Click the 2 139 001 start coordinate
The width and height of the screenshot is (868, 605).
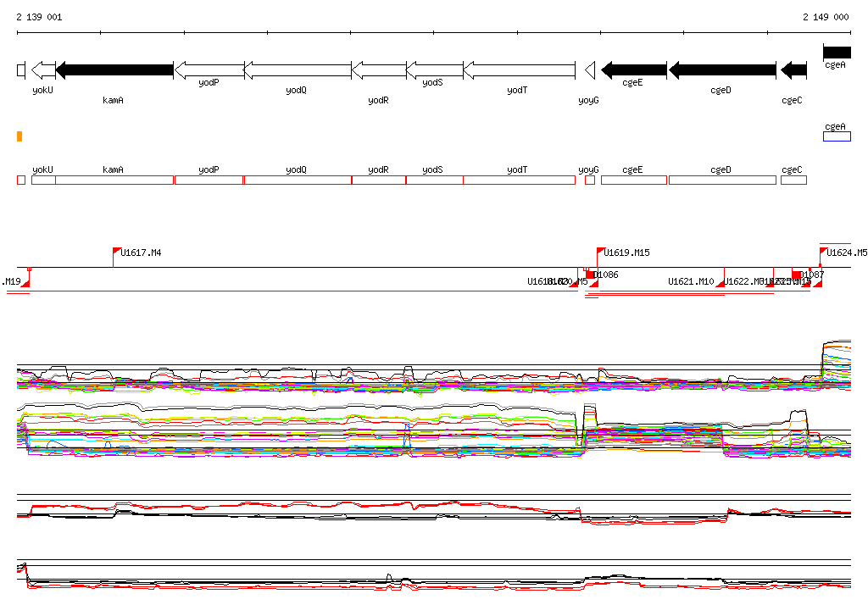point(39,17)
